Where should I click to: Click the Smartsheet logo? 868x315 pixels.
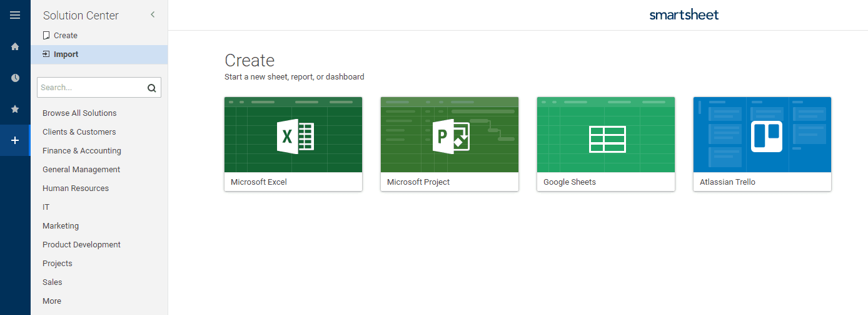coord(684,15)
